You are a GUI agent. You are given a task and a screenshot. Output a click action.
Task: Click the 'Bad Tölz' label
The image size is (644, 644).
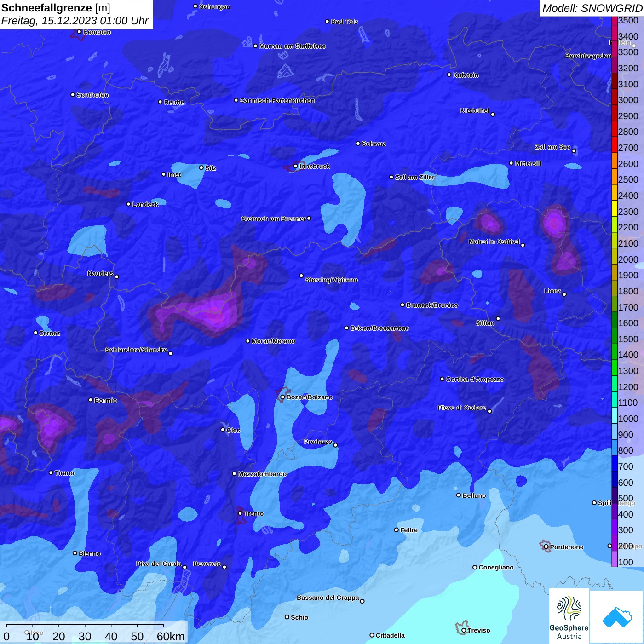344,22
